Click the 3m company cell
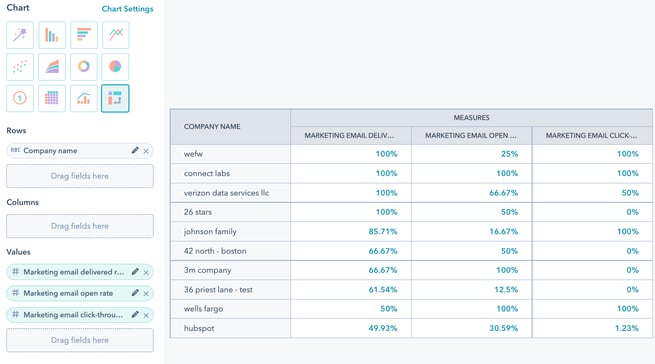Viewport: 655px width, 364px height. pyautogui.click(x=230, y=270)
